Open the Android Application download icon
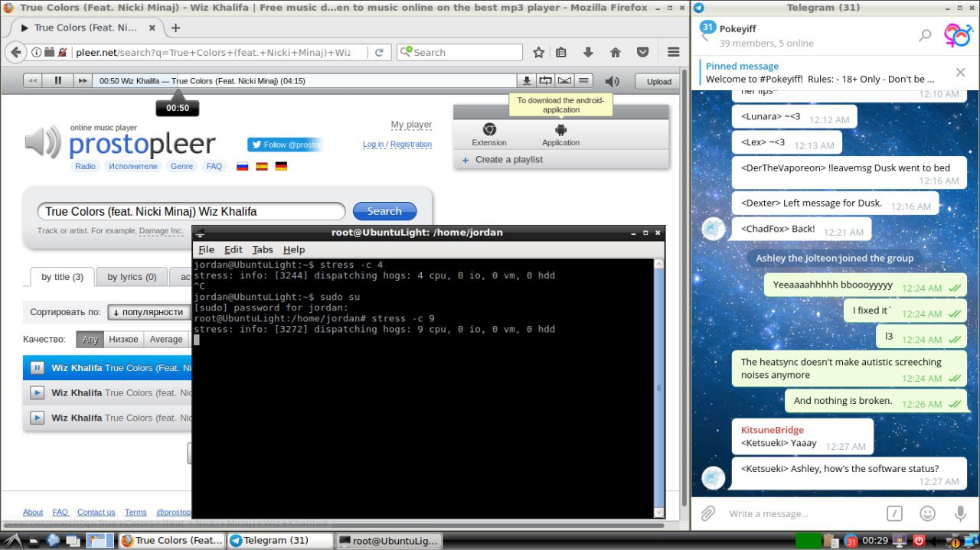 click(x=560, y=130)
